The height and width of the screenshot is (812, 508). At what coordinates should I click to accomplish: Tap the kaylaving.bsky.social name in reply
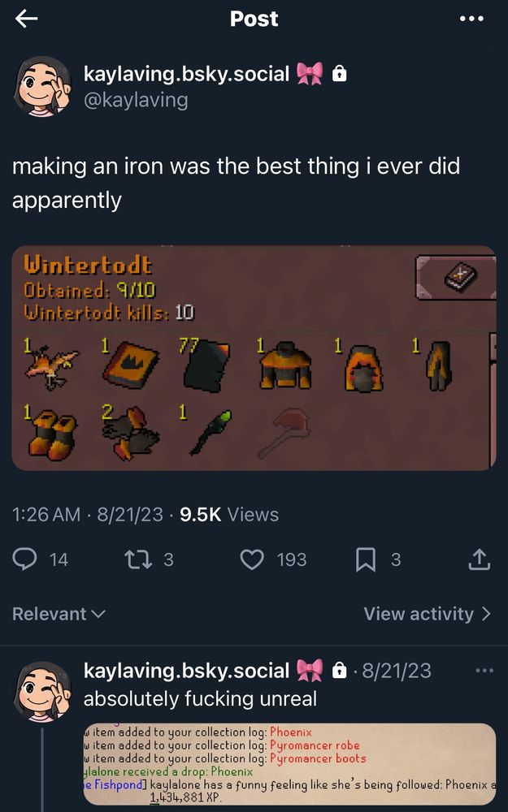pos(187,670)
